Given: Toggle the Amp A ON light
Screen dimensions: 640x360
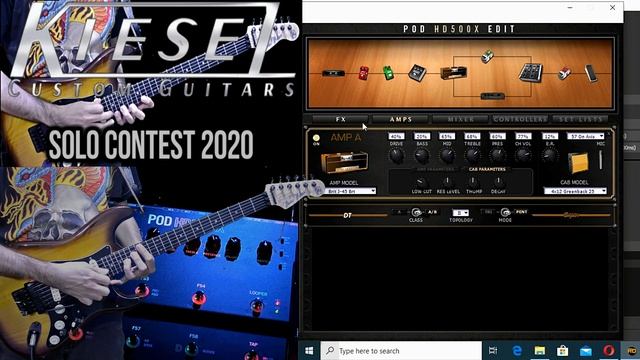Looking at the screenshot, I should pos(316,138).
